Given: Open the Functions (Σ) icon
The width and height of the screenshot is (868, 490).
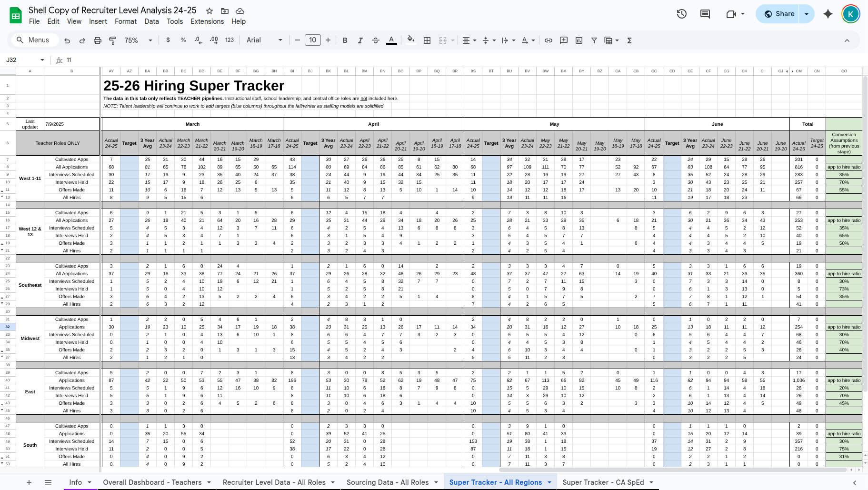Looking at the screenshot, I should (629, 40).
